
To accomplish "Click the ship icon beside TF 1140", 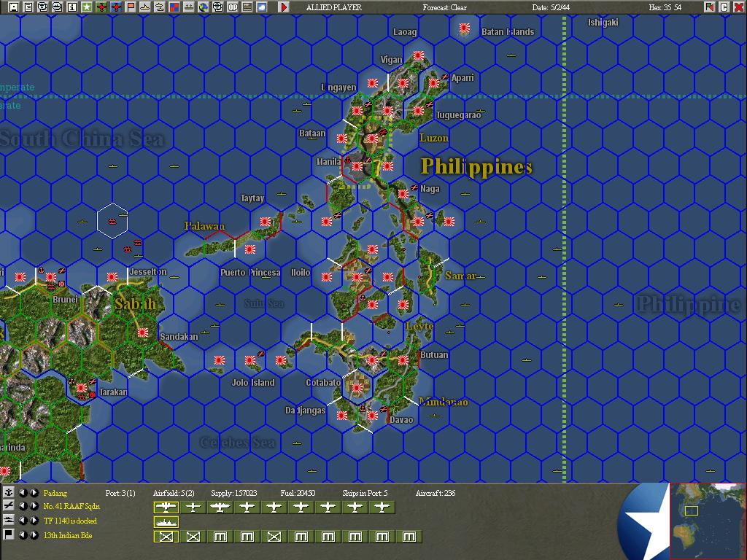I will coord(8,521).
